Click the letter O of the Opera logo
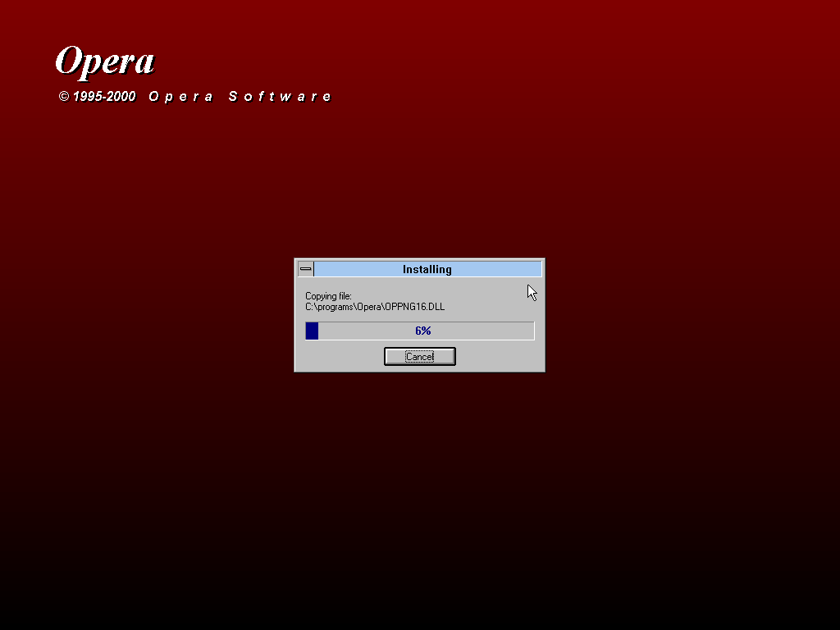This screenshot has width=840, height=630. coord(69,62)
